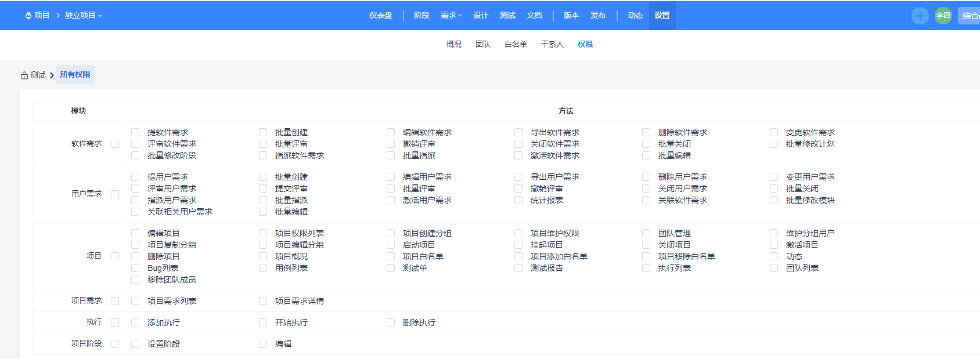This screenshot has height=359, width=980.
Task: Check the 提交评审 permission
Action: 263,188
